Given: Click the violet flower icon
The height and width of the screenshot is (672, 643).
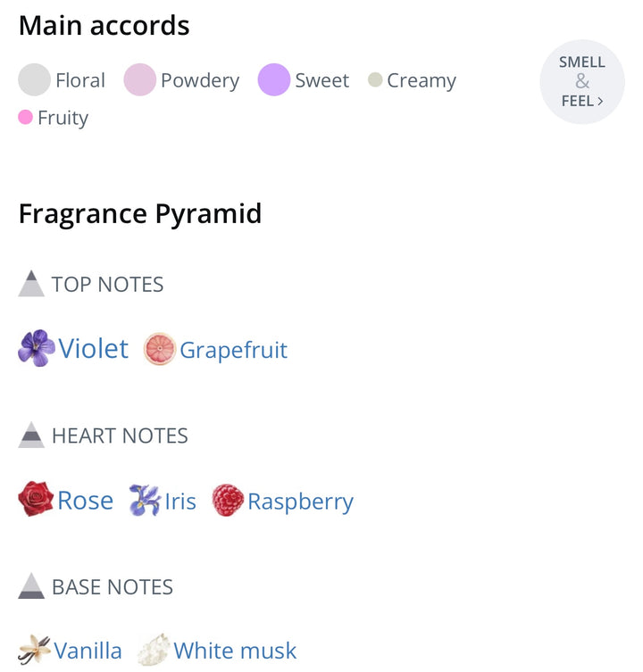Looking at the screenshot, I should click(37, 348).
